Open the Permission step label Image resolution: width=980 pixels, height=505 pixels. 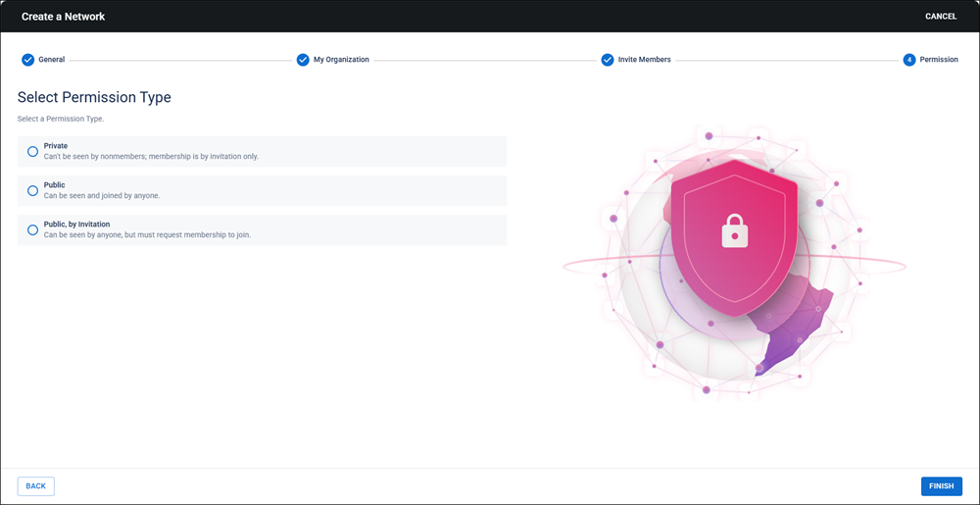coord(939,60)
